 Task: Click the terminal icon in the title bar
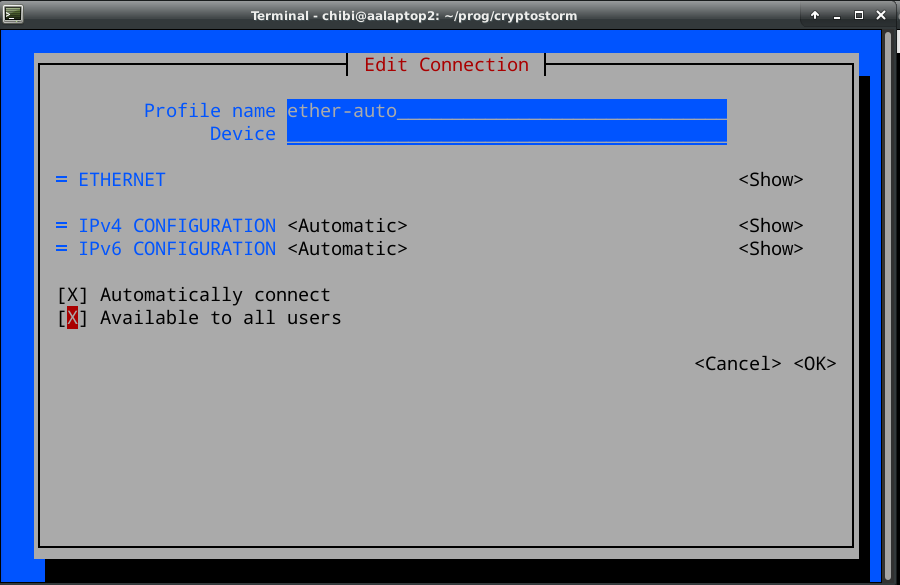(x=11, y=15)
